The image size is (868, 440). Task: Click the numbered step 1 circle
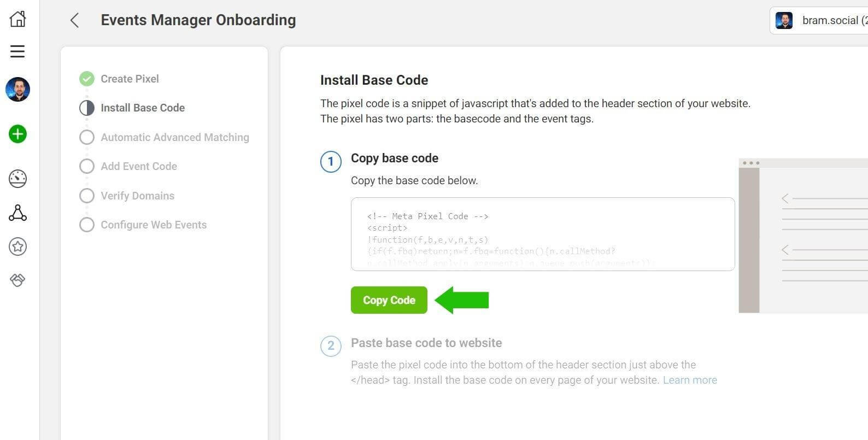coord(331,162)
